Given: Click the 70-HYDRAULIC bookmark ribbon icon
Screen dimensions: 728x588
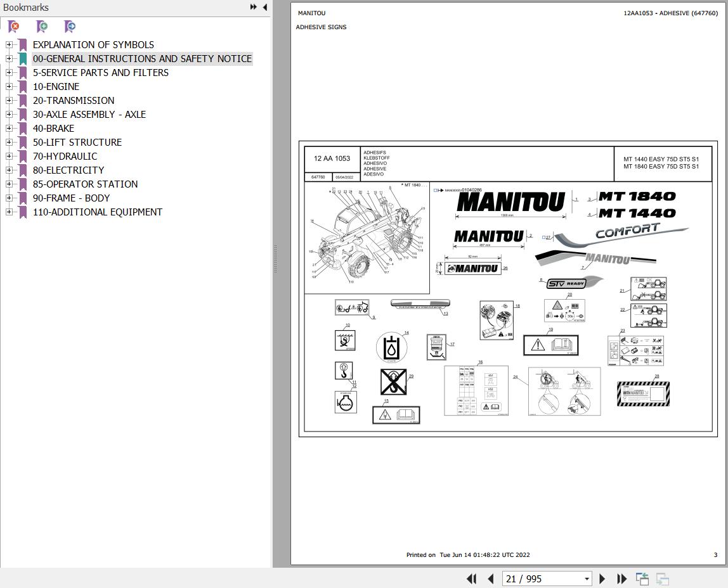Looking at the screenshot, I should [23, 157].
